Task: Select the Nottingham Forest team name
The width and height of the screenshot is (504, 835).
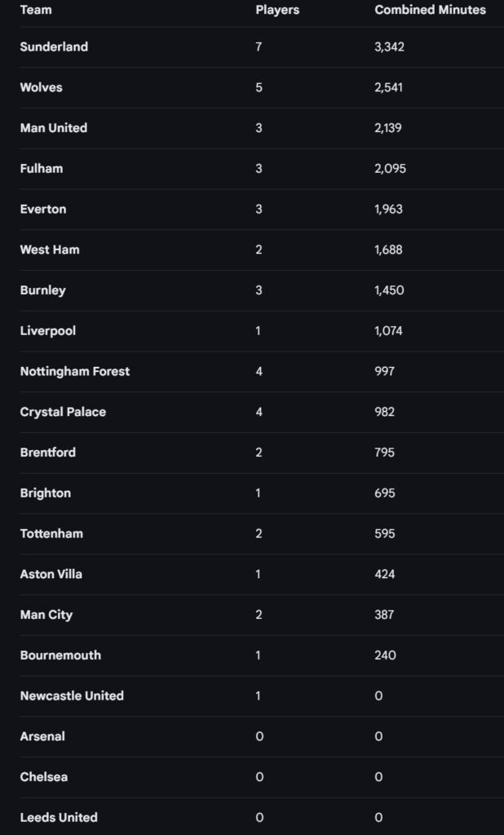Action: [x=75, y=371]
